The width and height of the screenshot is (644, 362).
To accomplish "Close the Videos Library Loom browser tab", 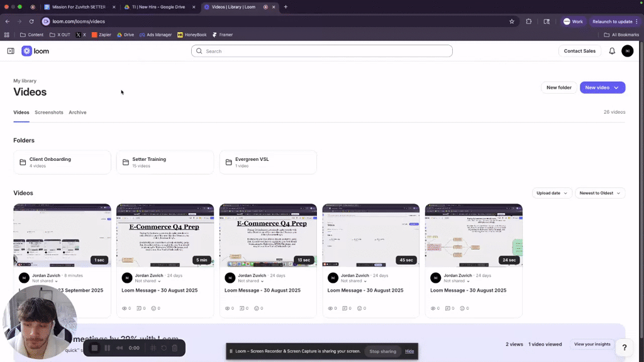I will (274, 7).
